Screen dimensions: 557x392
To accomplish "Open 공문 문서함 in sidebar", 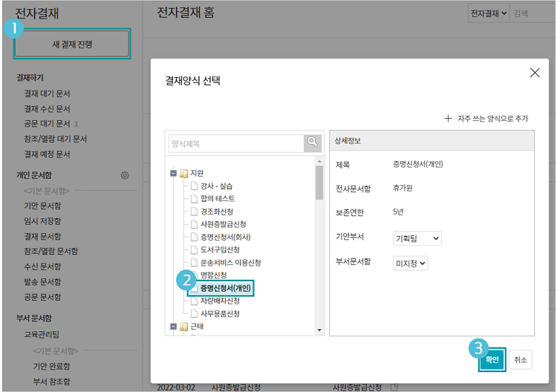I will [x=42, y=297].
